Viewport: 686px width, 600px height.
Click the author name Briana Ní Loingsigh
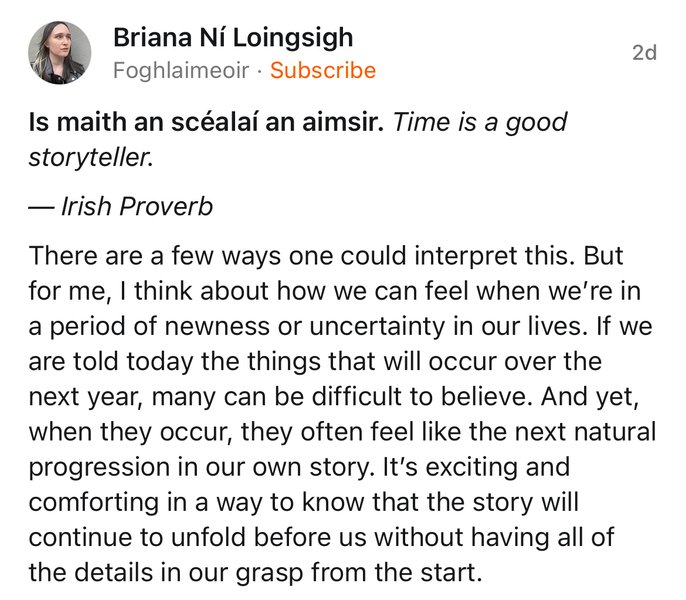tap(233, 38)
